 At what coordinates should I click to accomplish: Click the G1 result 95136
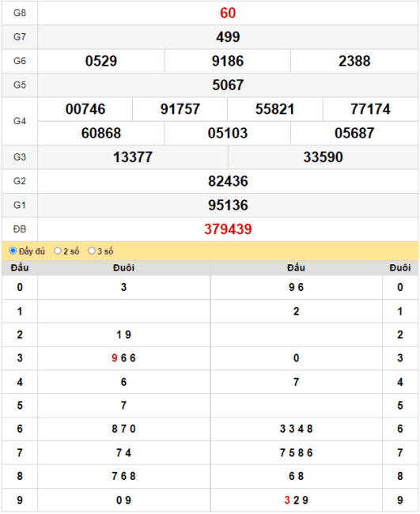[x=228, y=206]
